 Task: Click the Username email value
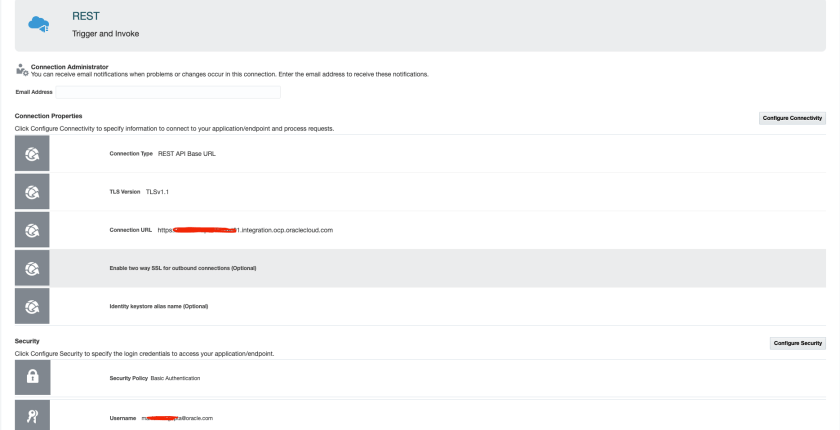pos(177,417)
